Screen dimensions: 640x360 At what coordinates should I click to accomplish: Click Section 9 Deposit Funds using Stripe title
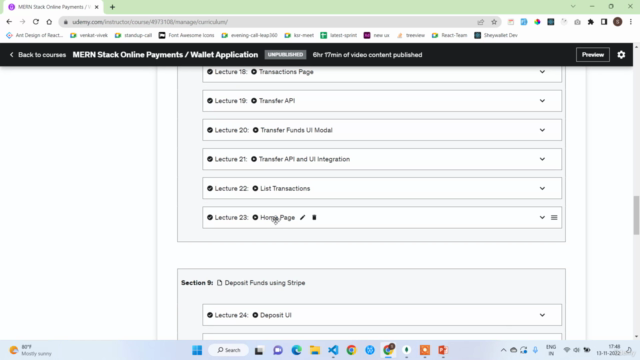tap(264, 283)
